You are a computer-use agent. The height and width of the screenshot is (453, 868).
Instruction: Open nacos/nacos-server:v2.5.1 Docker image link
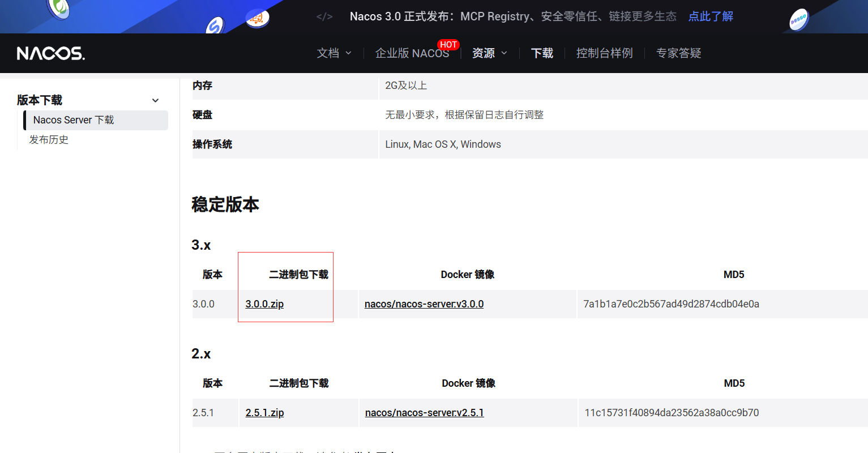[425, 413]
